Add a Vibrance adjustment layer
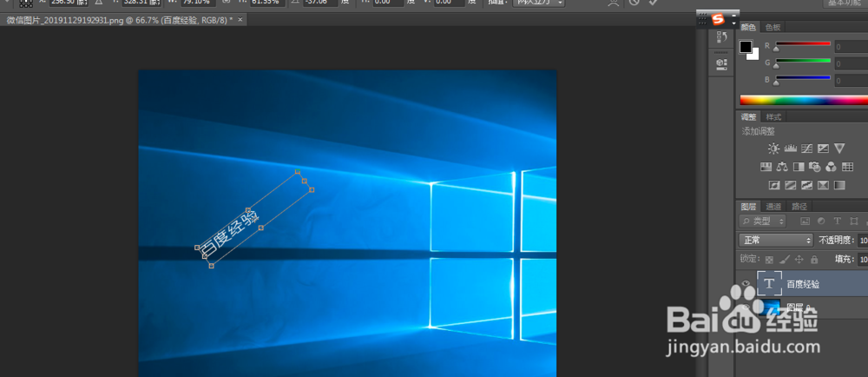This screenshot has height=377, width=868. (x=839, y=149)
